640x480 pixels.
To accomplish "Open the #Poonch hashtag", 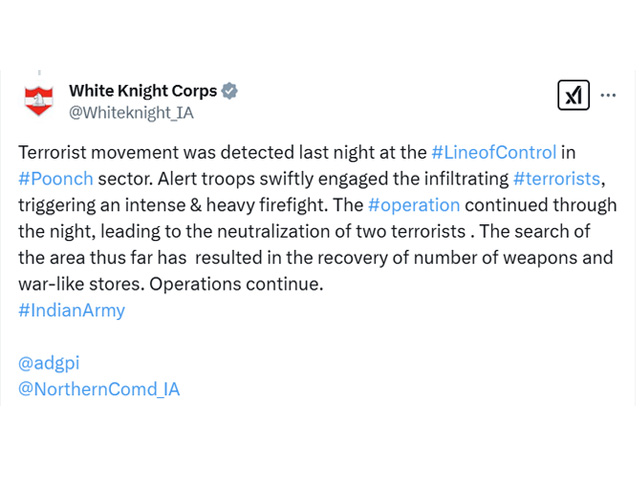I will point(56,179).
